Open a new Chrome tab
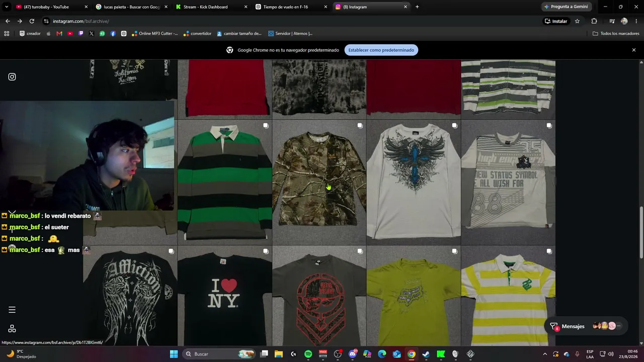 tap(417, 7)
